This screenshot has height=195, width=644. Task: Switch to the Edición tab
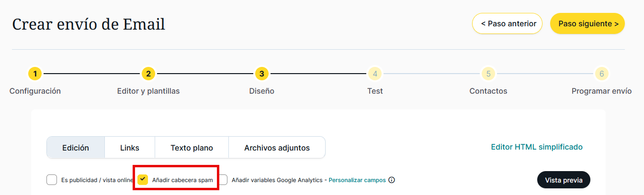(x=76, y=148)
